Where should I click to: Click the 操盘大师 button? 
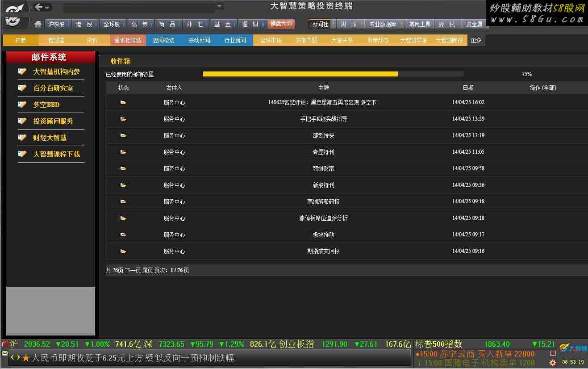click(281, 24)
